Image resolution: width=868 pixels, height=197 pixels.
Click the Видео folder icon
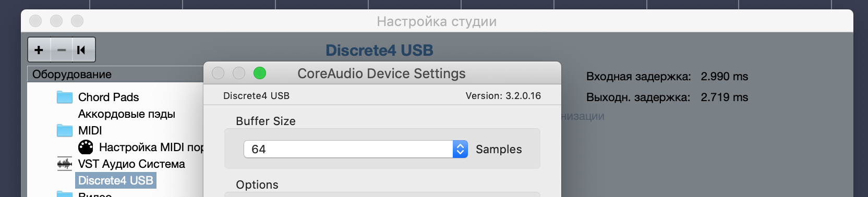coord(65,194)
